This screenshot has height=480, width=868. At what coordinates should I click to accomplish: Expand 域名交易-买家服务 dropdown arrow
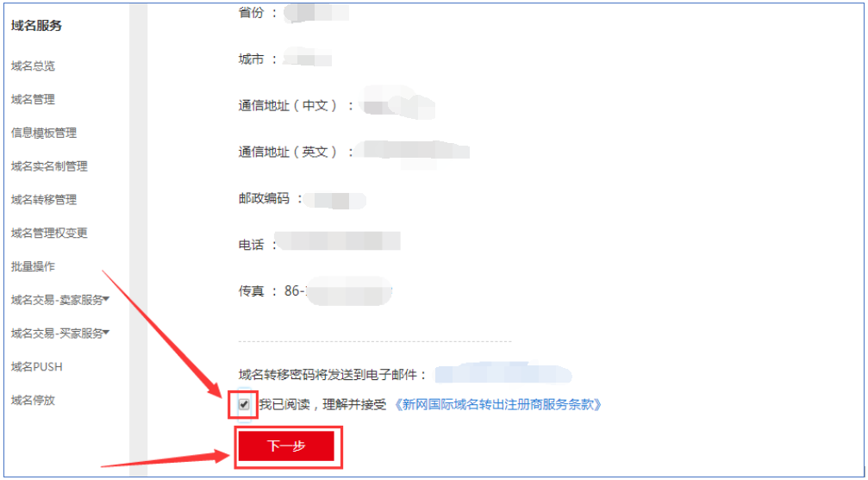106,333
